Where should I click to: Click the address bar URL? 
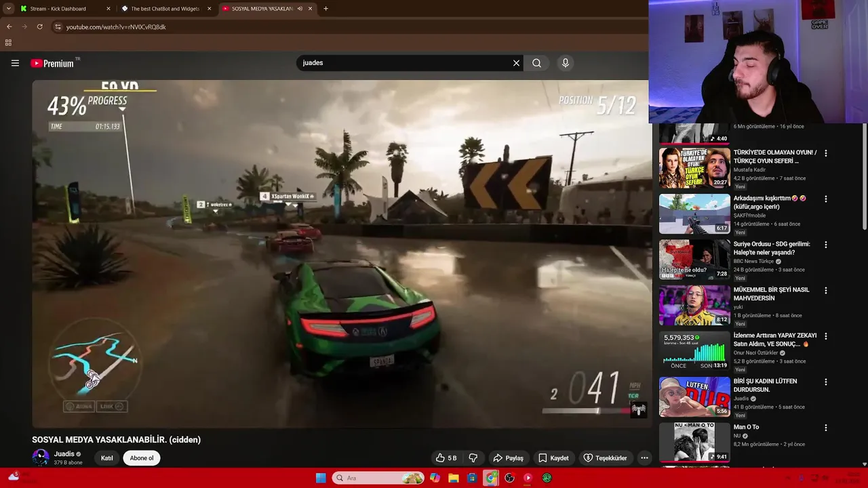point(116,27)
